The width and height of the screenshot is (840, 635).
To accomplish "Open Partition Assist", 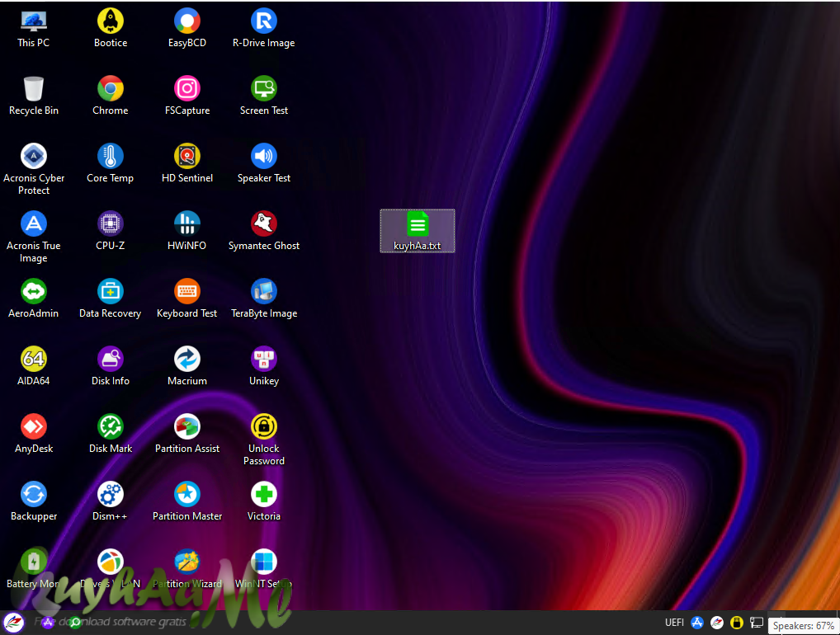I will 187,435.
